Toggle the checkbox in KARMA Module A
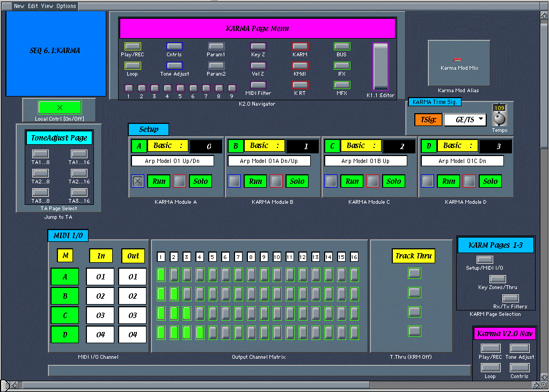549x392 pixels. pos(138,181)
